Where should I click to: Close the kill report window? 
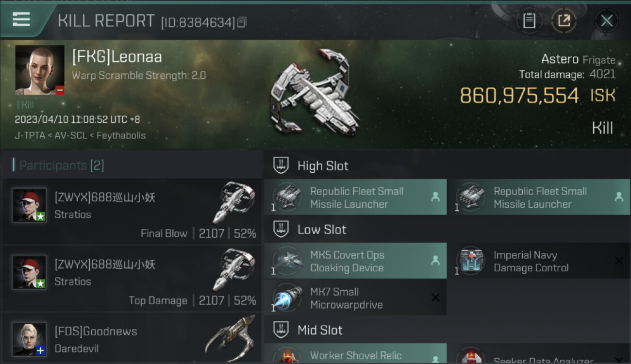pos(606,20)
